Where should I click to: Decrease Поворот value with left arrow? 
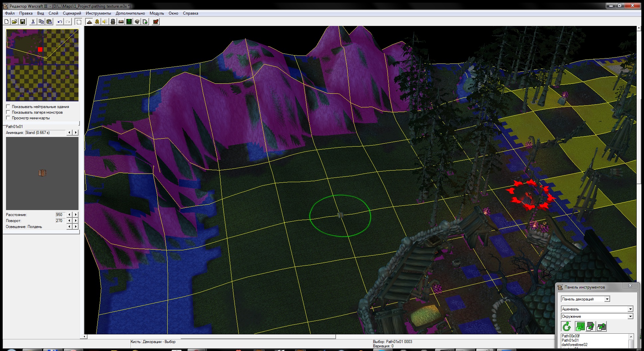point(69,221)
